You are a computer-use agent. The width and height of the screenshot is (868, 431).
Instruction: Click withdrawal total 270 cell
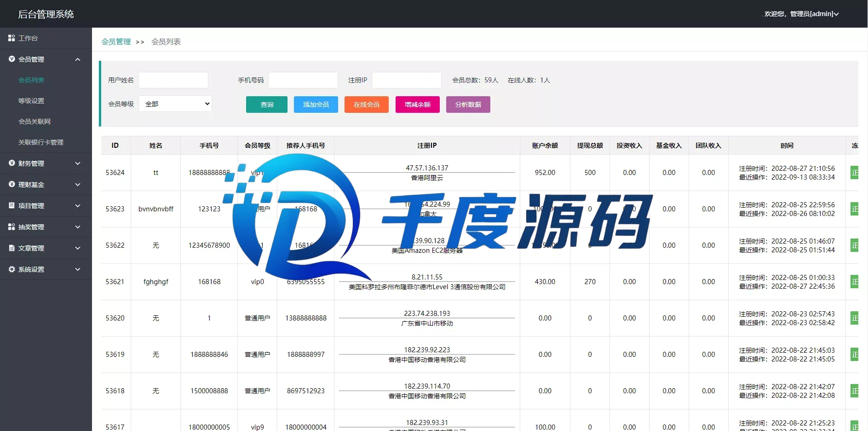coord(590,282)
